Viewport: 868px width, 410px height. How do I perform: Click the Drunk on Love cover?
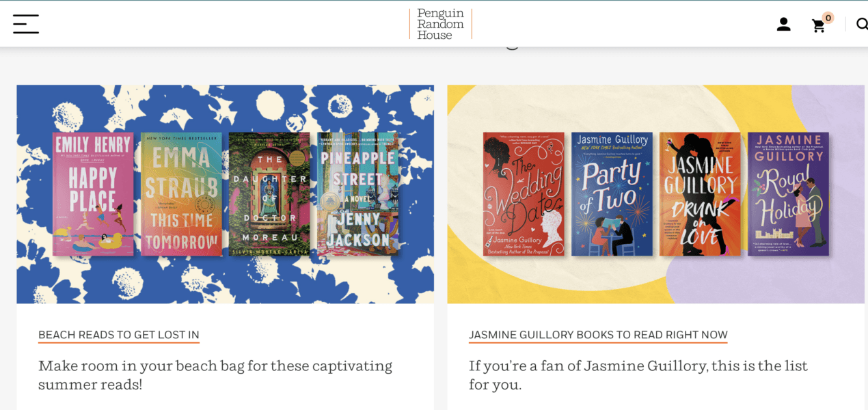(x=700, y=194)
